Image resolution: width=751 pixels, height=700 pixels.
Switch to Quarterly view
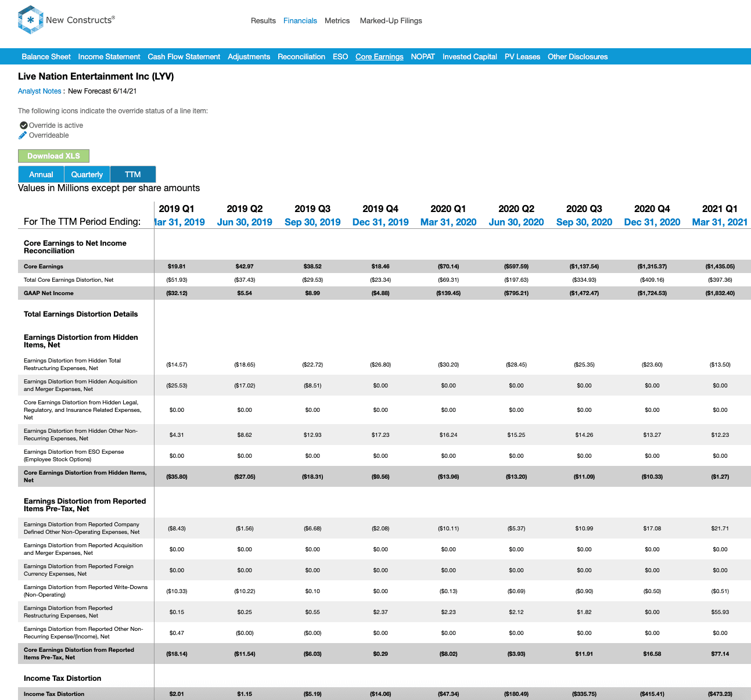point(87,174)
